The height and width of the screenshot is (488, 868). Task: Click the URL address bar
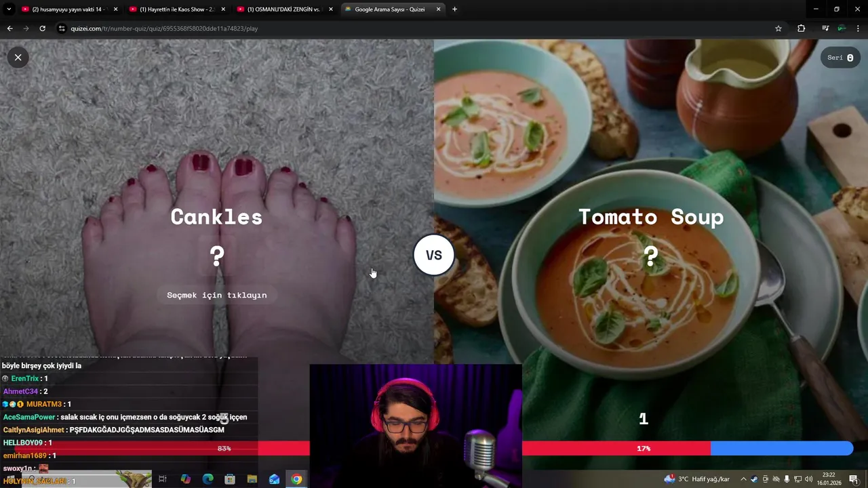tap(420, 28)
